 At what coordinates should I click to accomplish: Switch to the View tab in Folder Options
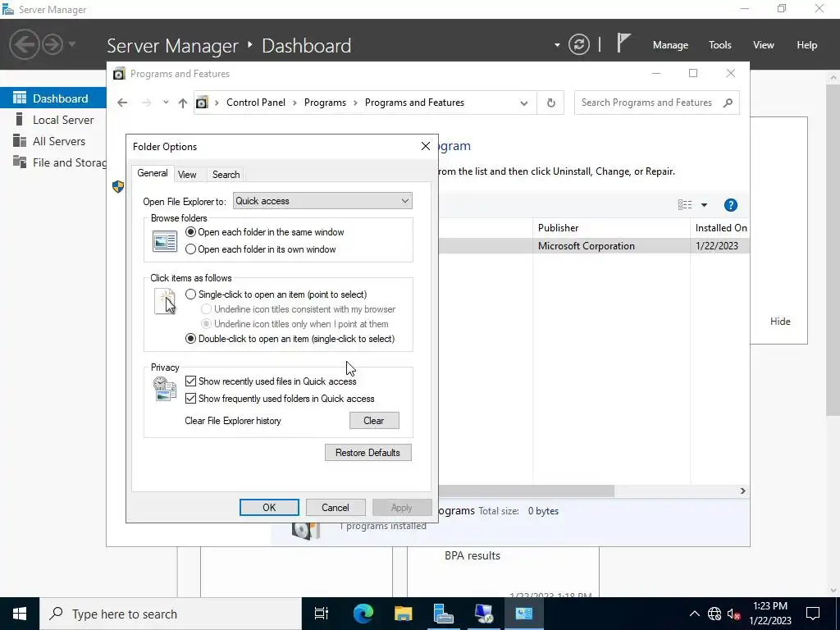pos(187,175)
